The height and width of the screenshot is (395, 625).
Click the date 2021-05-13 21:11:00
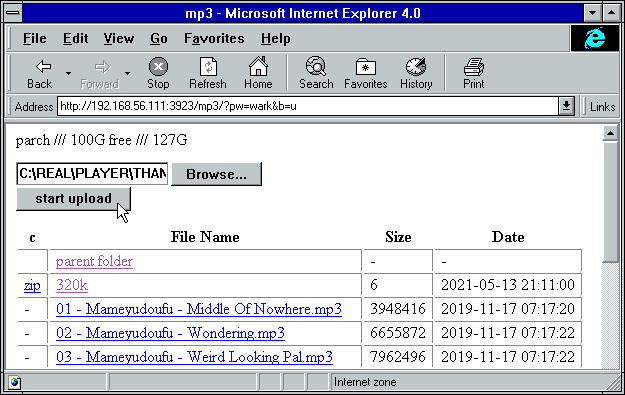click(508, 285)
